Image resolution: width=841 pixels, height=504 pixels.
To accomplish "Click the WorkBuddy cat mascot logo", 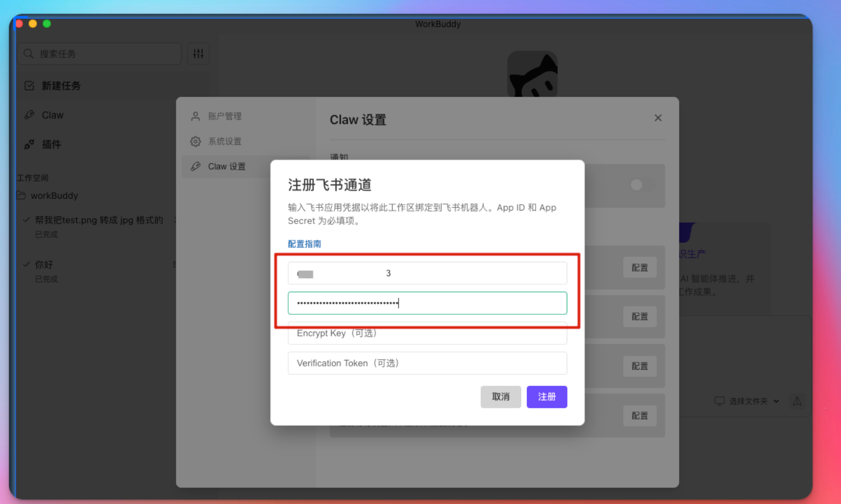I will tap(532, 74).
